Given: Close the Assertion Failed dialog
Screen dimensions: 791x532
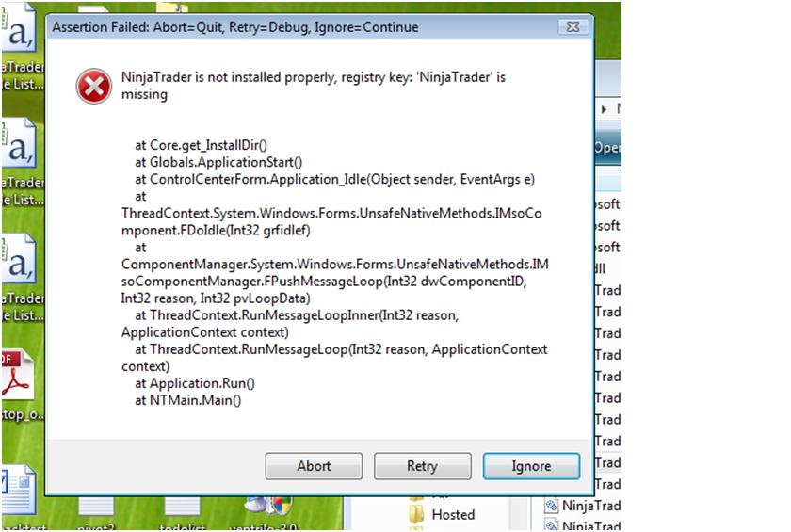Looking at the screenshot, I should [573, 26].
